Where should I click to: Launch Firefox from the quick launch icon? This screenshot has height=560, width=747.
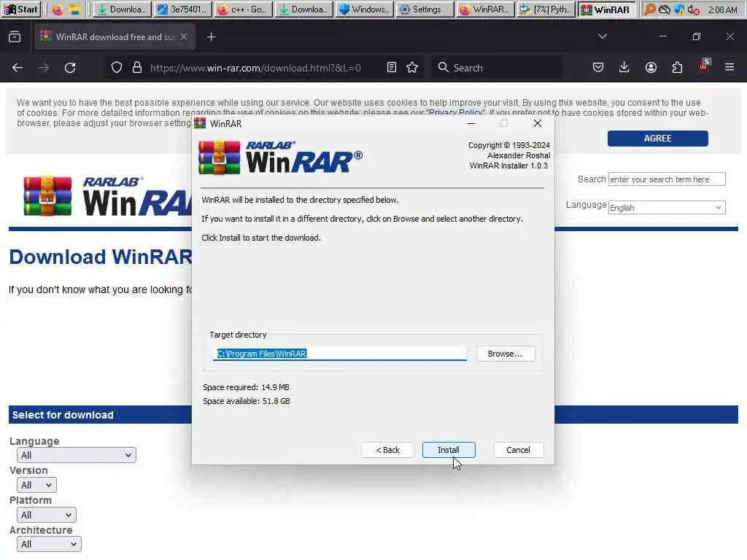[58, 9]
